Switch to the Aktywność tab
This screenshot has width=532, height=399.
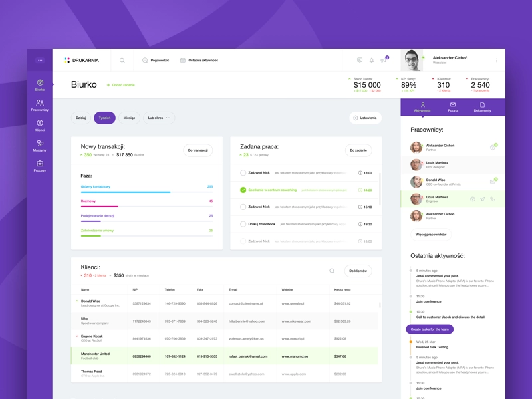point(422,107)
